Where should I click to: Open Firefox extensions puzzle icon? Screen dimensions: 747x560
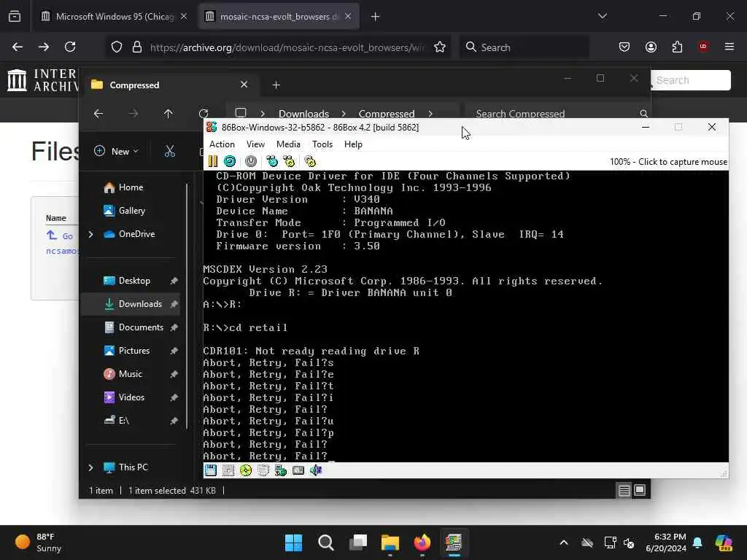(x=678, y=47)
